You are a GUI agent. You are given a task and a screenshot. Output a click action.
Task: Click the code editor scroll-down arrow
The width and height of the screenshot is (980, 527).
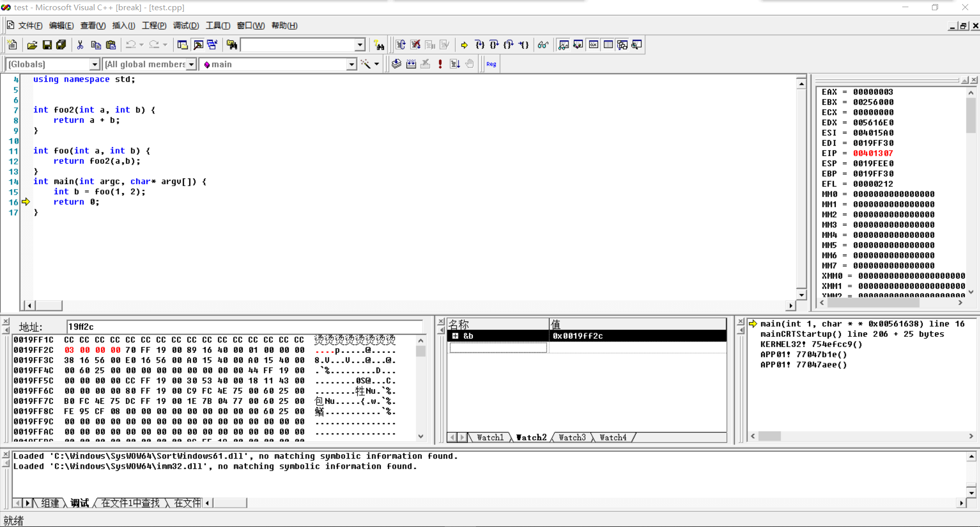pos(801,294)
